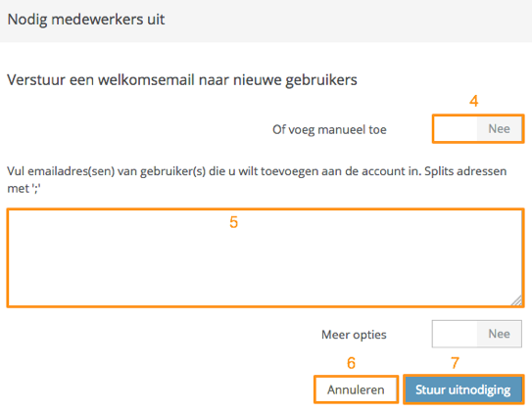Screen dimensions: 532x412
Task: Click the 'Meer opties' label text
Action: (354, 335)
